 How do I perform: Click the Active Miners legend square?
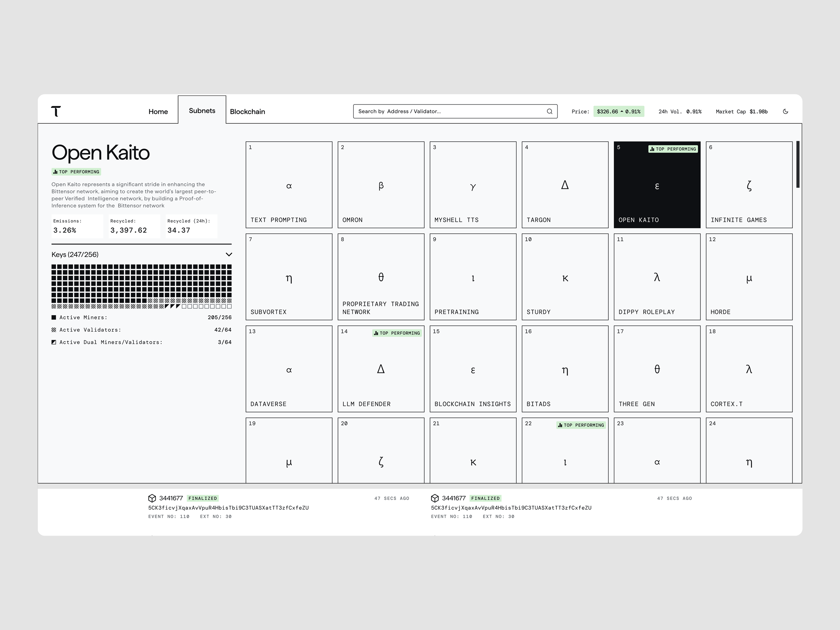[54, 317]
